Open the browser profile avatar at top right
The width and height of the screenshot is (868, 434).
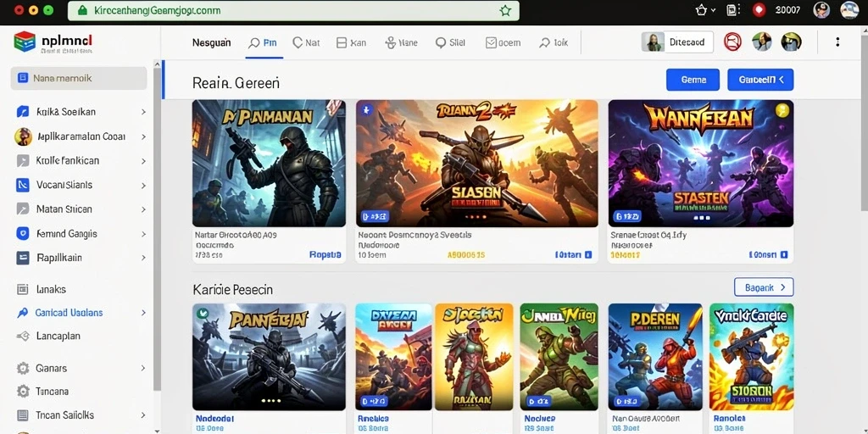(x=849, y=10)
